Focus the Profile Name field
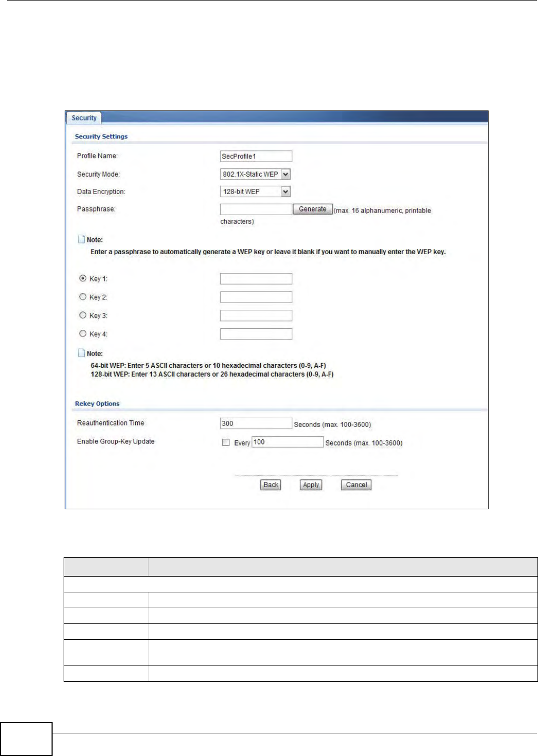The height and width of the screenshot is (756, 538). (256, 156)
